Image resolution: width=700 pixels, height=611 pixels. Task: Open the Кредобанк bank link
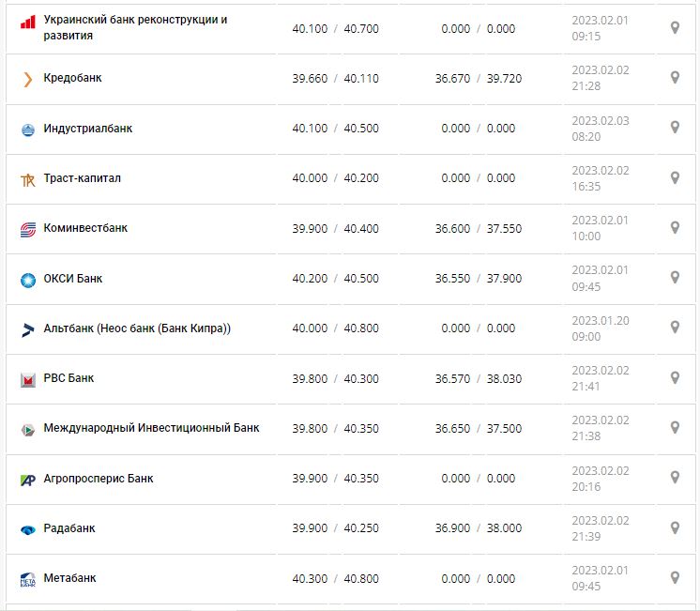(x=72, y=78)
